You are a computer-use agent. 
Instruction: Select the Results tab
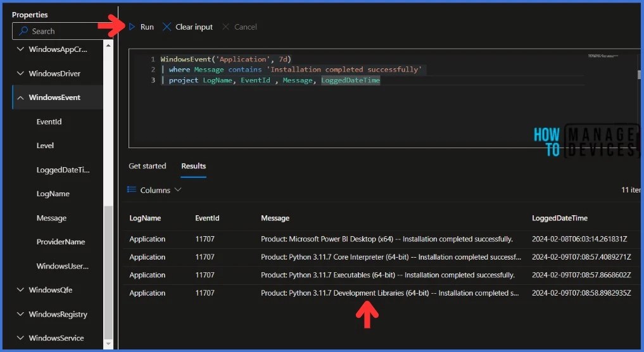[193, 166]
